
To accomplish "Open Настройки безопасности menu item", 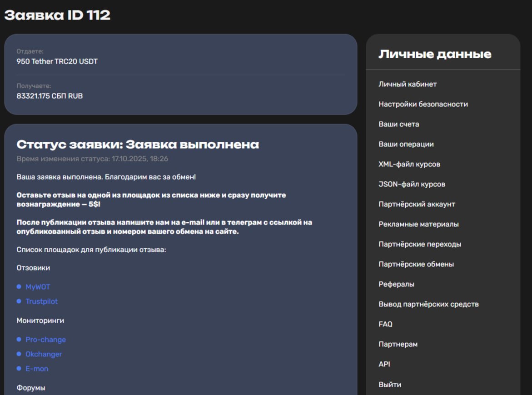I will (x=423, y=104).
